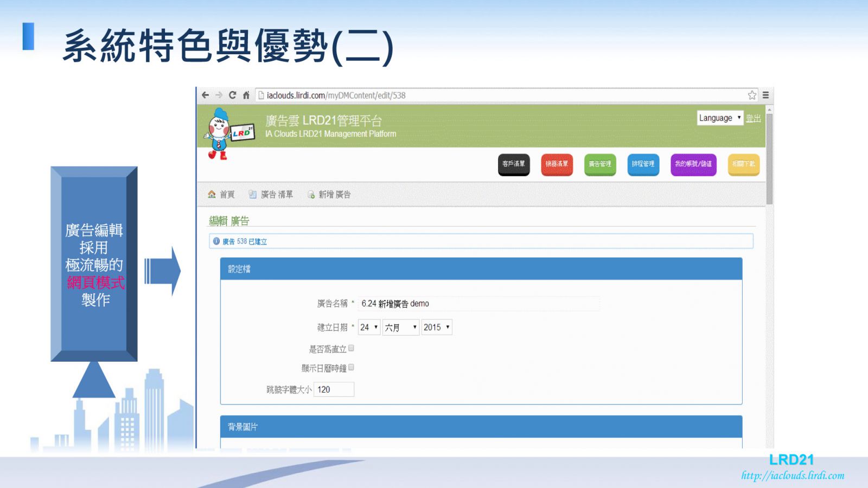This screenshot has height=488, width=868.
Task: Click the house icon beside 首頁
Action: [212, 194]
